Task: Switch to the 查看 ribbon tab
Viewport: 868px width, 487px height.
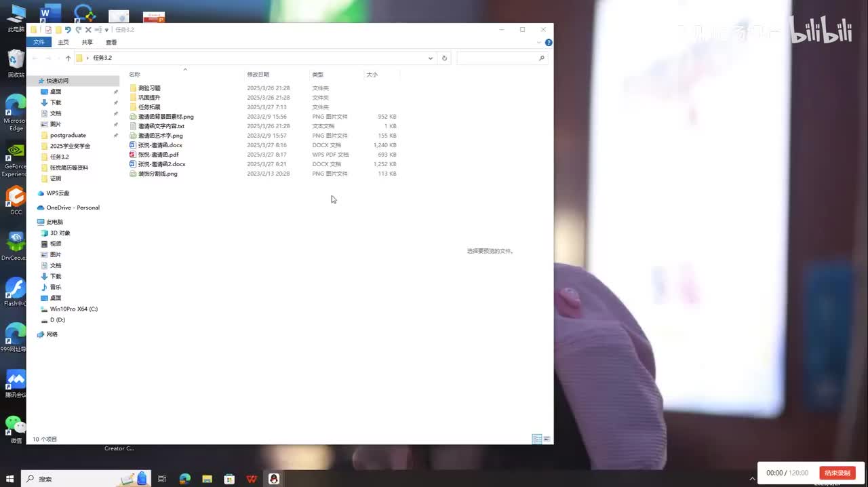Action: pyautogui.click(x=111, y=42)
